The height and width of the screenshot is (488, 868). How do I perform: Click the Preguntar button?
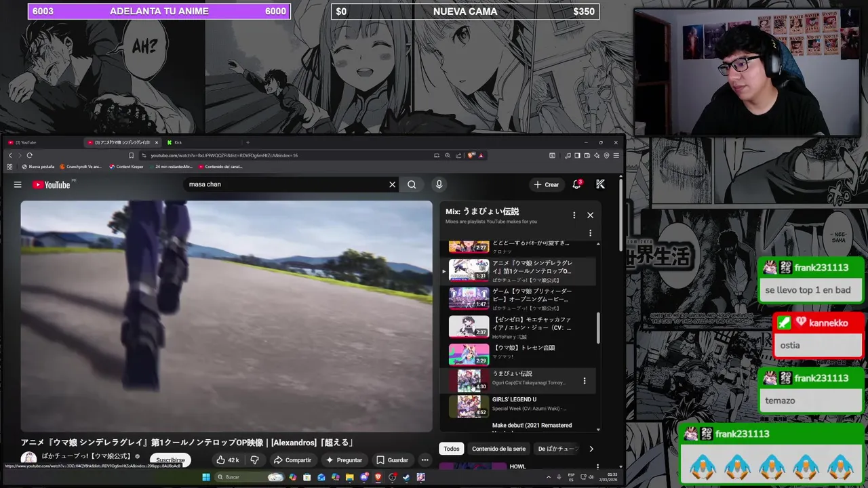(x=344, y=460)
